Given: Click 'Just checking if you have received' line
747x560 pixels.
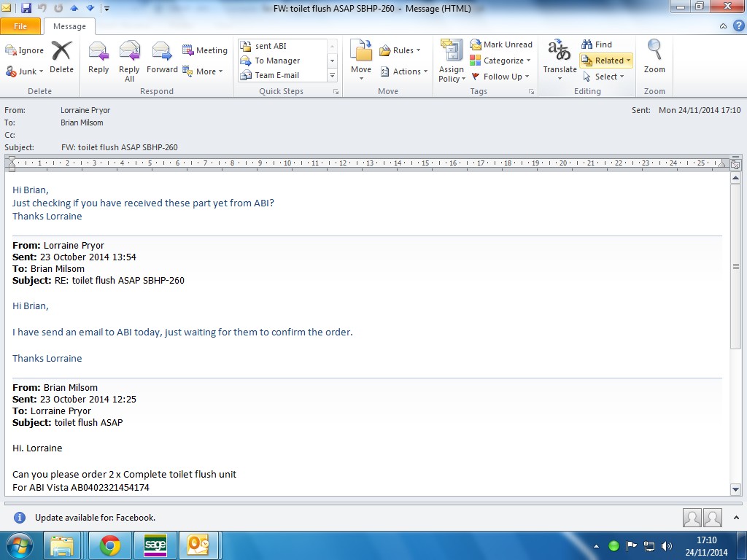Looking at the screenshot, I should [143, 203].
